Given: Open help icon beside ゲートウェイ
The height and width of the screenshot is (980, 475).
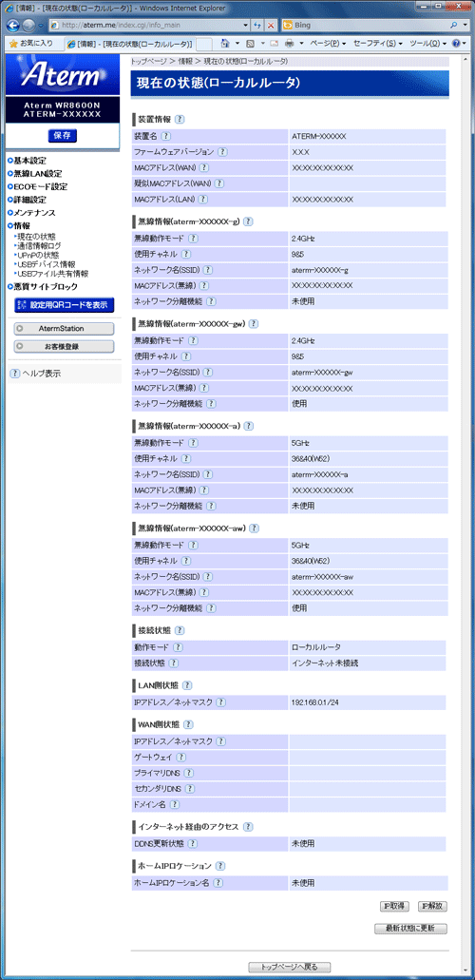Looking at the screenshot, I should coord(181,758).
